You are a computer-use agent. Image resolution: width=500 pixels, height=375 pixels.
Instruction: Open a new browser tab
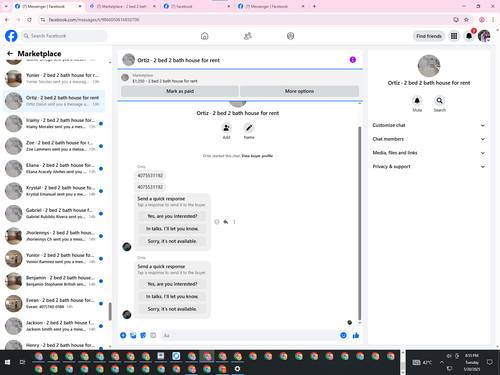[314, 6]
